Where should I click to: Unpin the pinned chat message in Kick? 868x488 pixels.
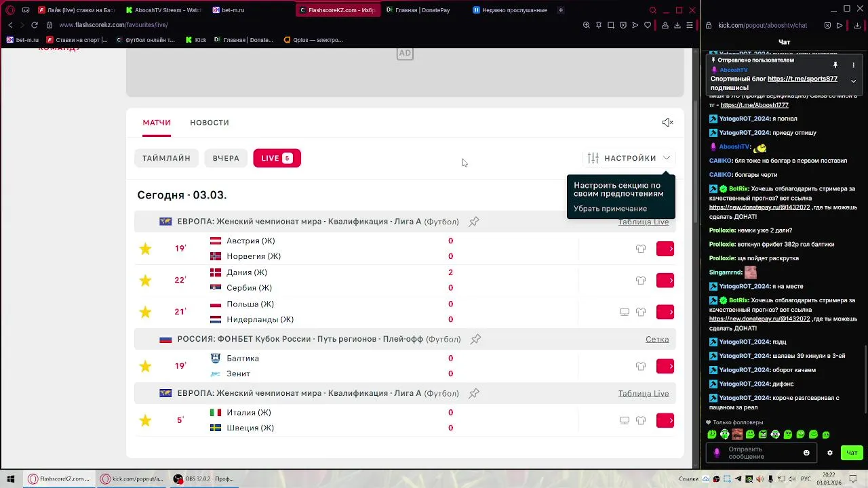[x=835, y=65]
